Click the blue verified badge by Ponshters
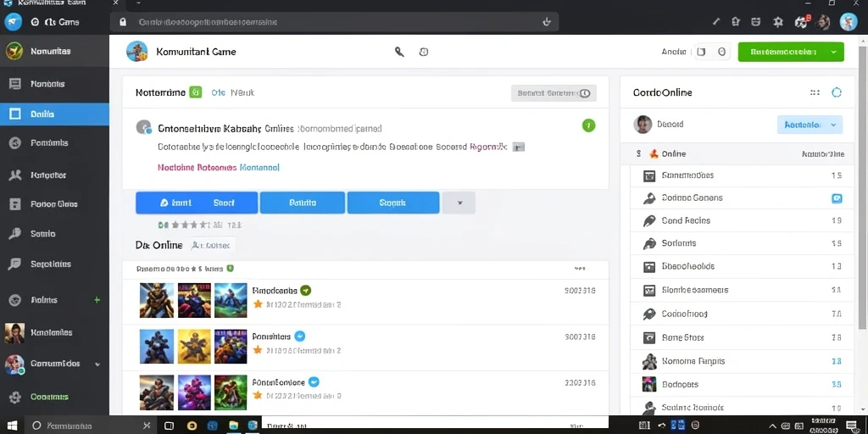 300,336
